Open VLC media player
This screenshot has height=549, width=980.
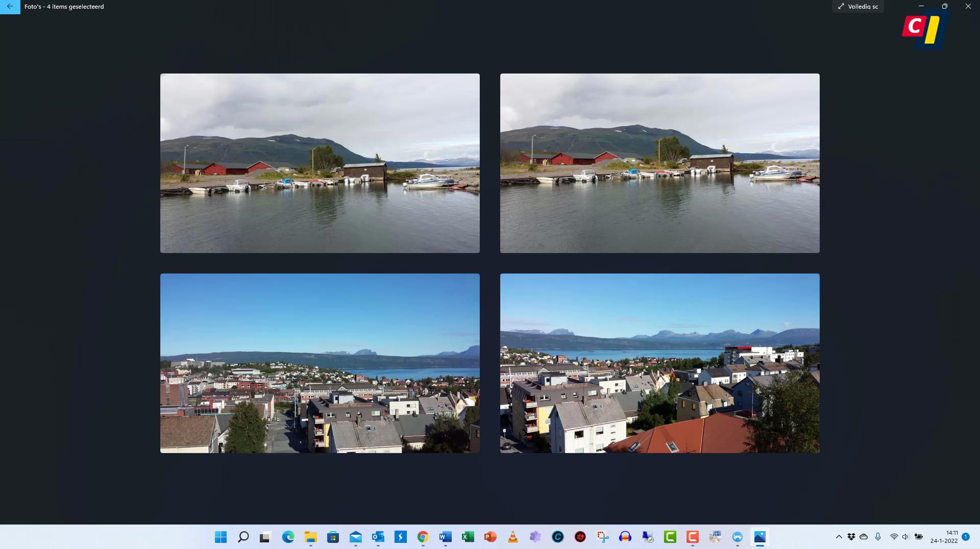tap(512, 537)
